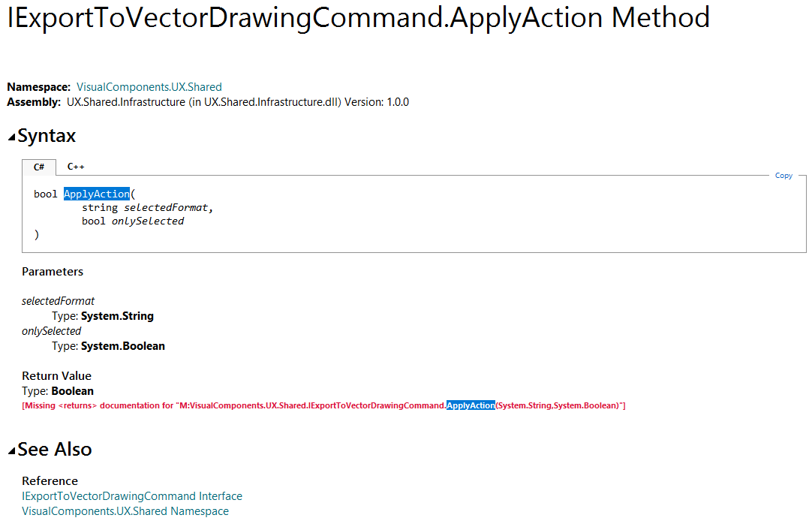Click the italic onlySelected entry under Parameters
Screen dimensions: 812x527
pyautogui.click(x=52, y=331)
